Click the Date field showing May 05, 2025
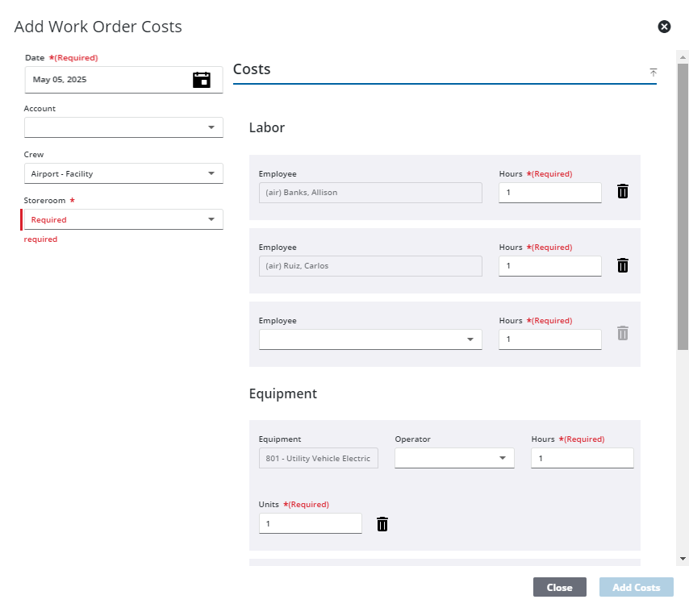 [x=123, y=80]
